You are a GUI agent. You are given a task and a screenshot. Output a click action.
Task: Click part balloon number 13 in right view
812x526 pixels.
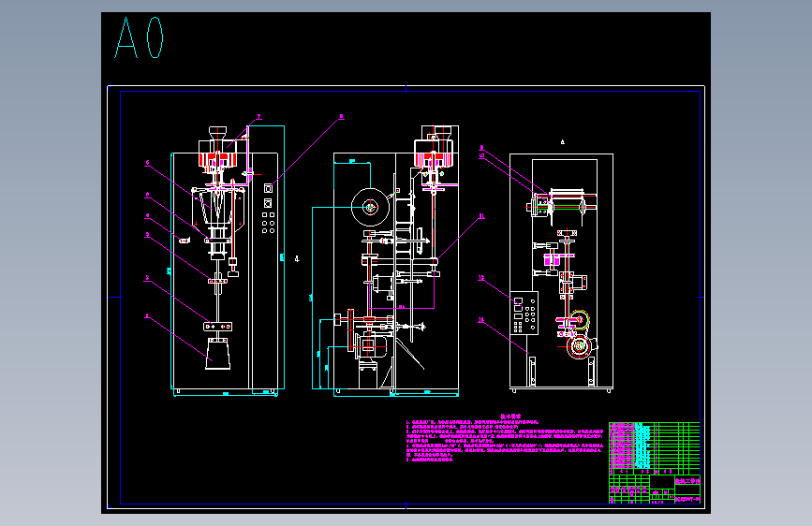click(481, 320)
